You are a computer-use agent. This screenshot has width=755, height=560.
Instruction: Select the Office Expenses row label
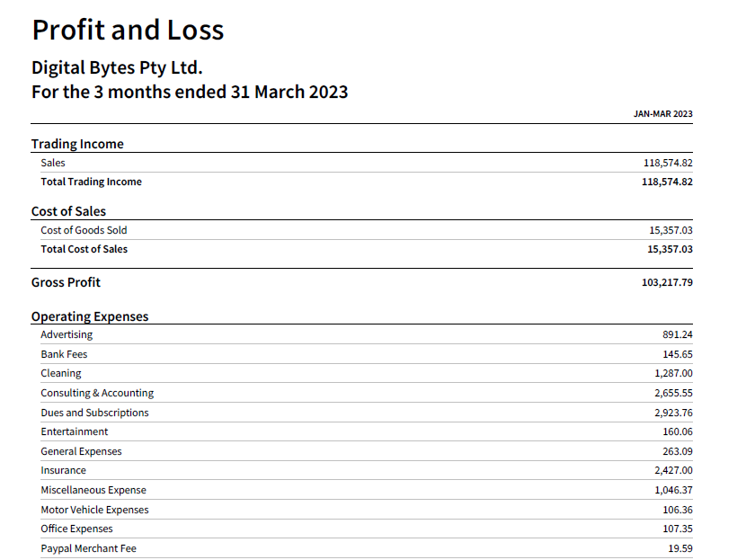(76, 529)
